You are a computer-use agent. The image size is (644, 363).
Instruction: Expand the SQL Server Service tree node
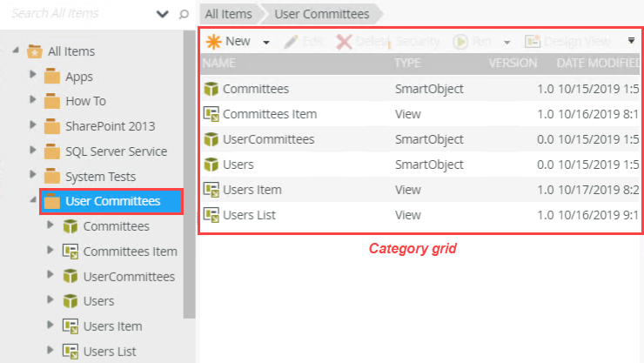[x=33, y=151]
